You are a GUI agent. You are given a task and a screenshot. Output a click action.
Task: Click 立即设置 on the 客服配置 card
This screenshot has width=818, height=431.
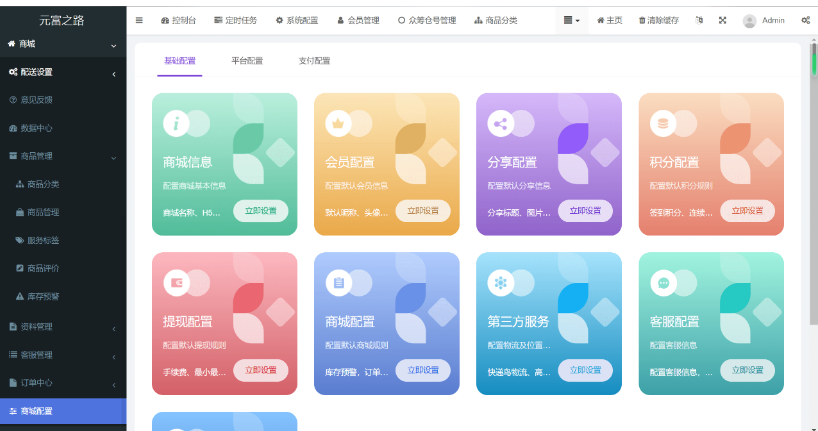coord(748,370)
